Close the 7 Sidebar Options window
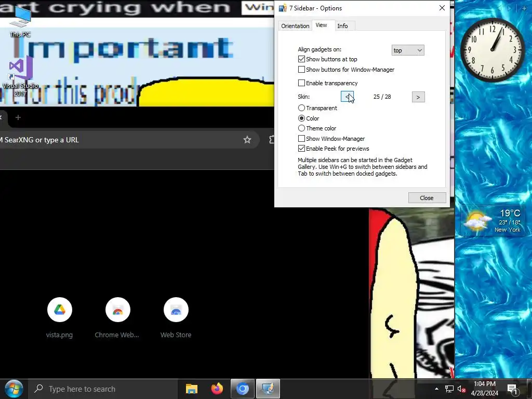The height and width of the screenshot is (399, 532). (442, 8)
